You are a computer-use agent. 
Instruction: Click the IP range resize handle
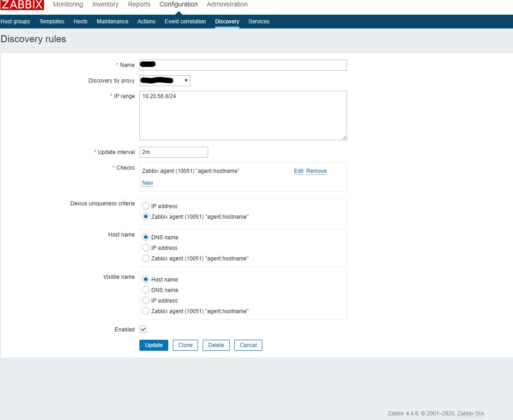(x=344, y=138)
